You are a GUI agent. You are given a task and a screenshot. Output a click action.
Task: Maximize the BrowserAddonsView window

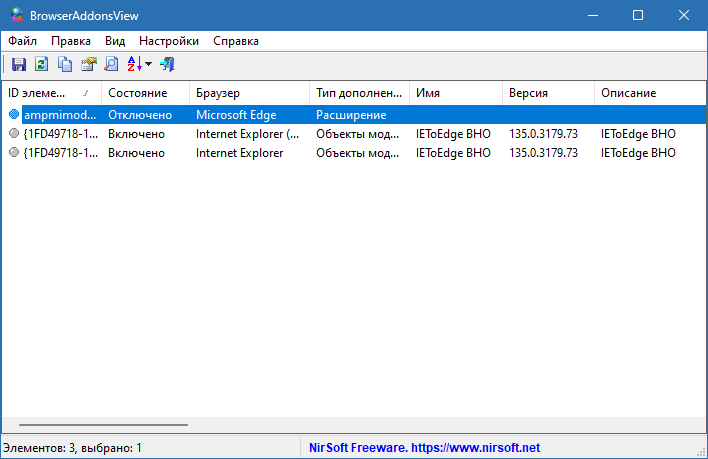[638, 15]
